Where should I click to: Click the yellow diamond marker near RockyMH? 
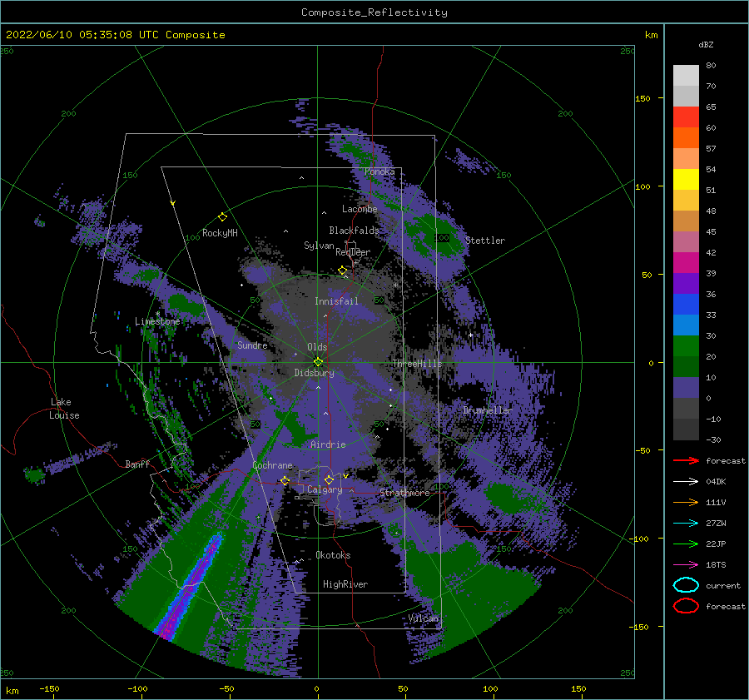[x=222, y=217]
